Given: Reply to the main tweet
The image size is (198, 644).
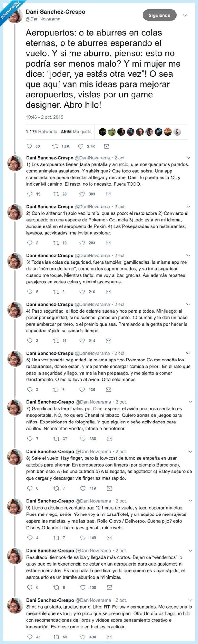Looking at the screenshot, I should [x=29, y=146].
